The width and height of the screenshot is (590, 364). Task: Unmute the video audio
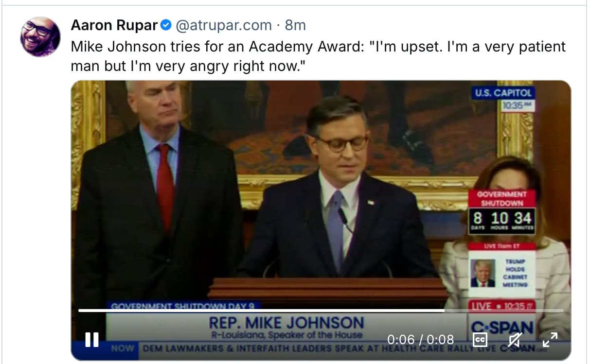pos(515,339)
